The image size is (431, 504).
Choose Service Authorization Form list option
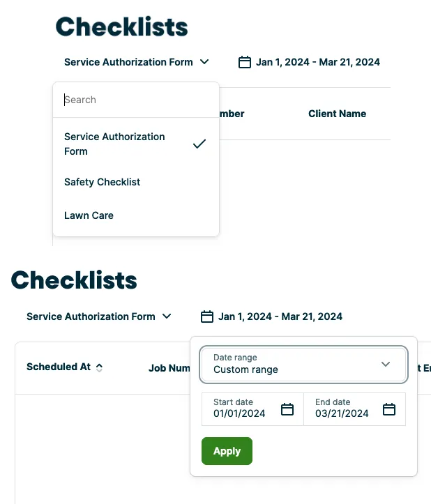pos(136,144)
